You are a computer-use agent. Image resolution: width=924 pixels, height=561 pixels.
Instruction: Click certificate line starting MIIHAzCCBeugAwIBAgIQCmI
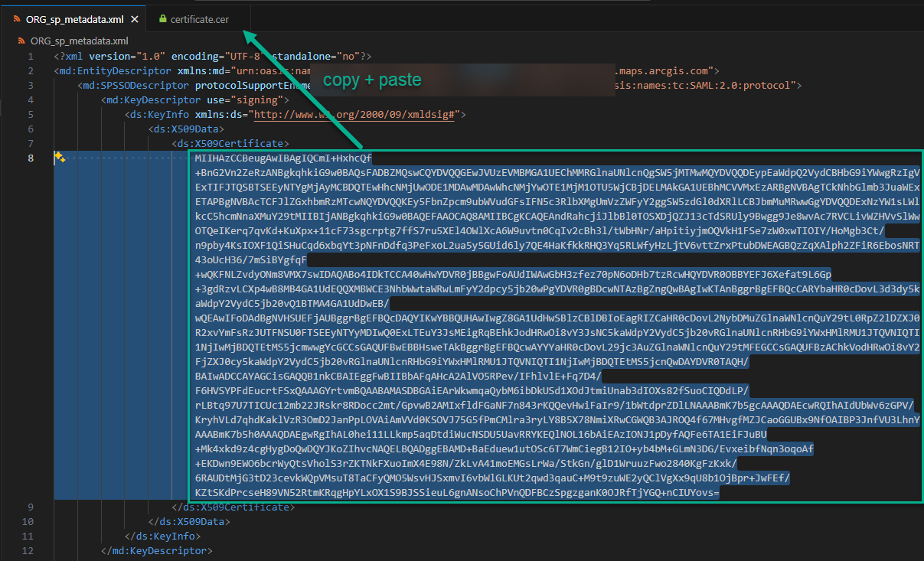point(283,158)
